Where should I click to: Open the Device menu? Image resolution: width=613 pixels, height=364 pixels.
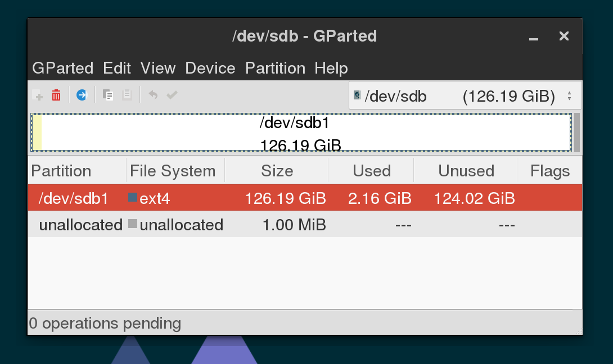210,68
